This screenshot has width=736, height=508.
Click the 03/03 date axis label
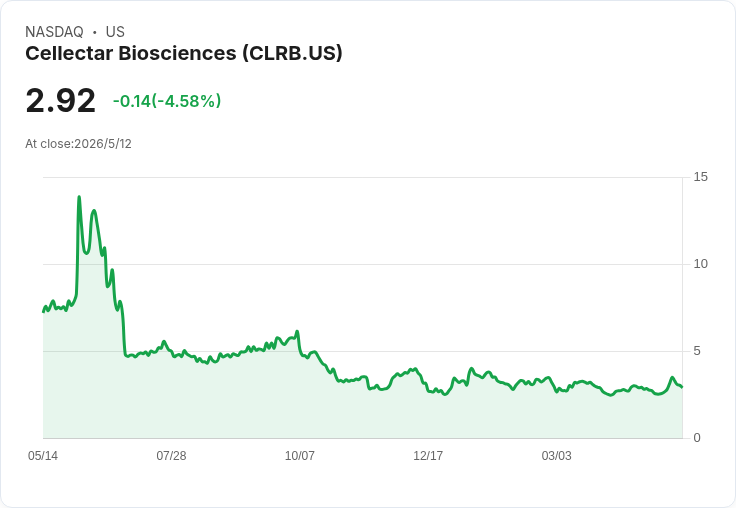(x=556, y=455)
